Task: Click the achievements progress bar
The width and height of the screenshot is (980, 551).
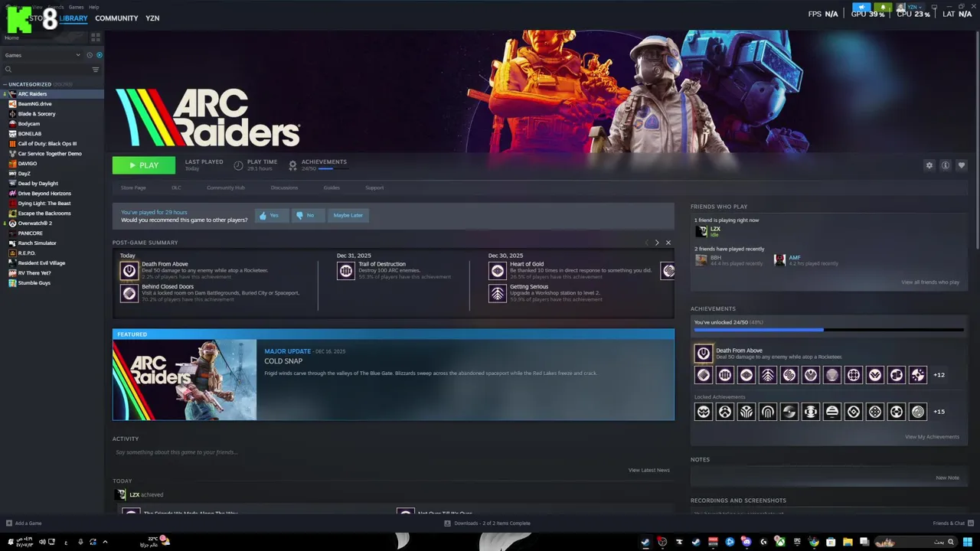Action: 828,330
